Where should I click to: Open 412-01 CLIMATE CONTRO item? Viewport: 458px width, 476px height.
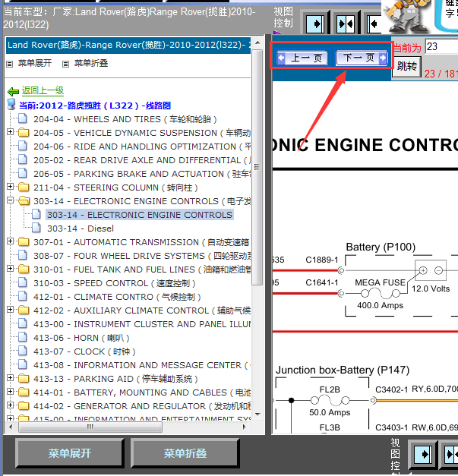tap(117, 297)
